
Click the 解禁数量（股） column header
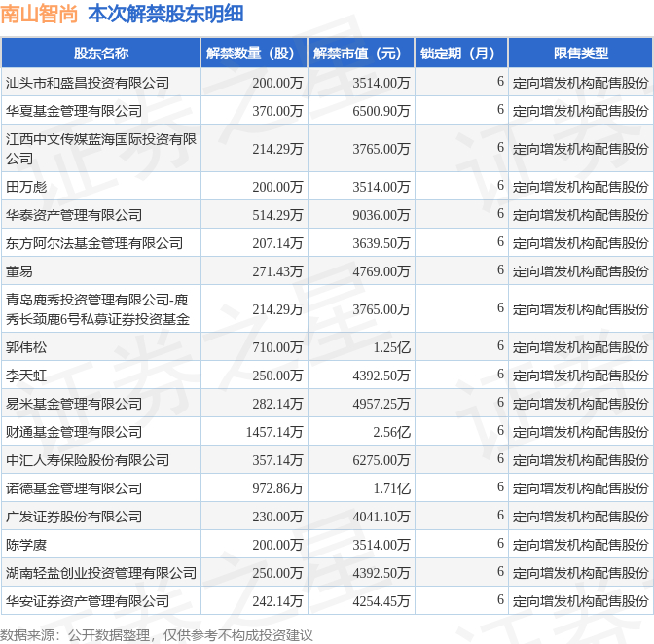254,53
